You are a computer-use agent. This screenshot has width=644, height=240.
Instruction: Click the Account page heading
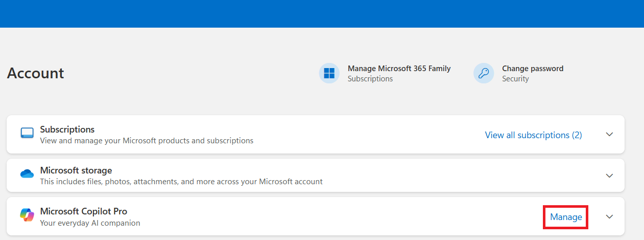pyautogui.click(x=36, y=73)
